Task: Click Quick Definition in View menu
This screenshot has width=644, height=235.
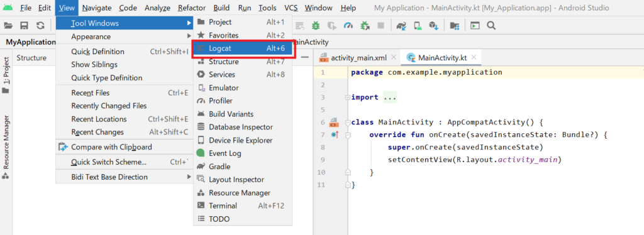Action: (125, 52)
